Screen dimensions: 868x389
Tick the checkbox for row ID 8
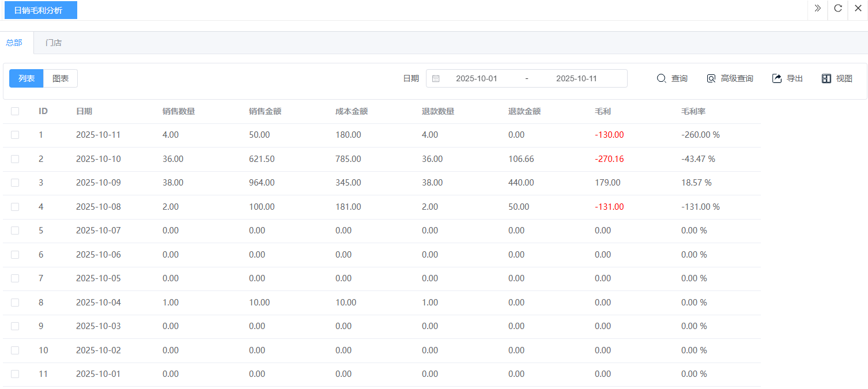tap(15, 303)
